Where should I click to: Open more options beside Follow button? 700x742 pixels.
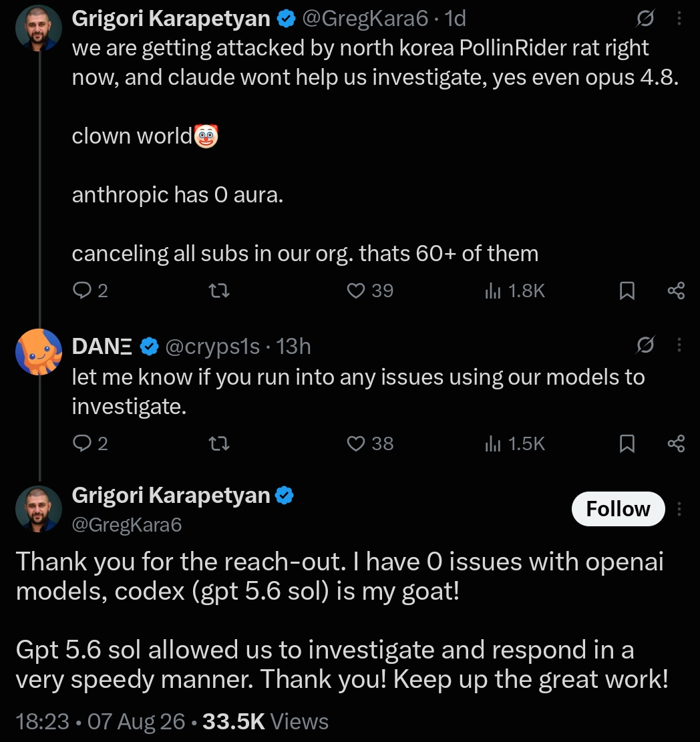pyautogui.click(x=679, y=509)
